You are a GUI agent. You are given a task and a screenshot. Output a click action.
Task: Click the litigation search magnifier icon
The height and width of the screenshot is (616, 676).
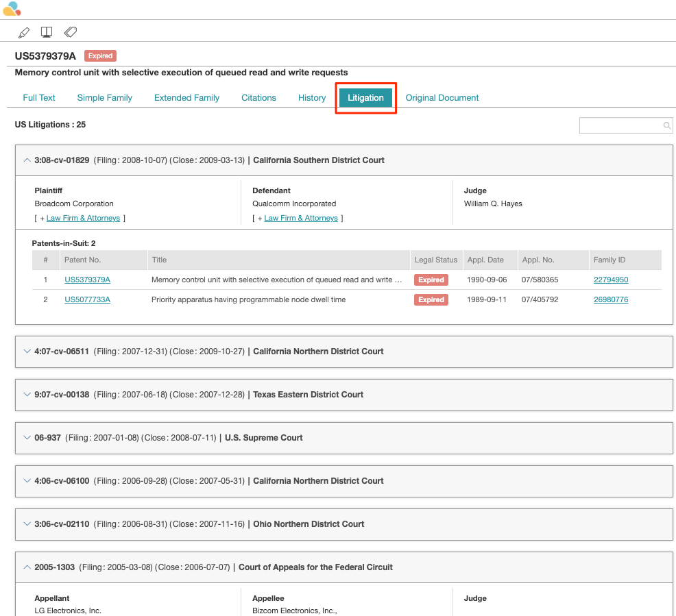[666, 125]
